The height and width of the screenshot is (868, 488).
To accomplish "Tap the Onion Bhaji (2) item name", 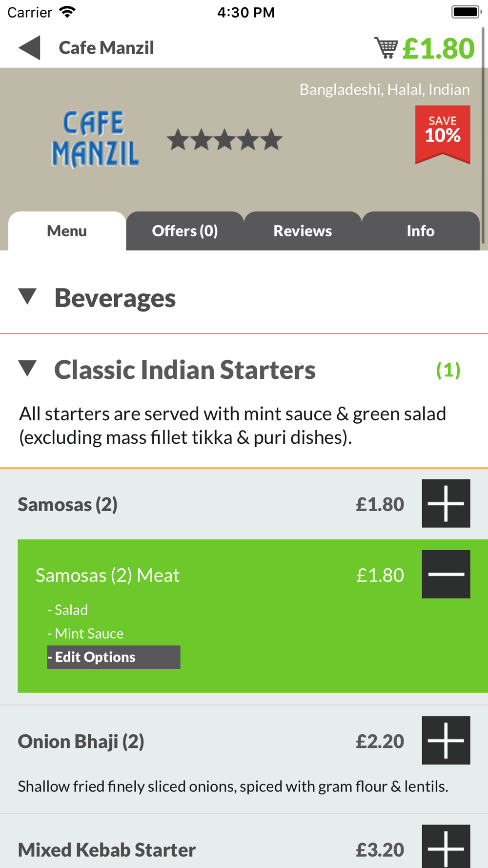I will pyautogui.click(x=81, y=742).
